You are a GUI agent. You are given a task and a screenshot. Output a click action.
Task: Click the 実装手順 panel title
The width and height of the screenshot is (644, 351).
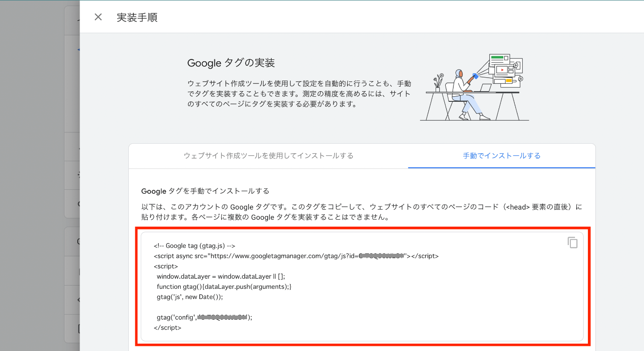pos(137,18)
